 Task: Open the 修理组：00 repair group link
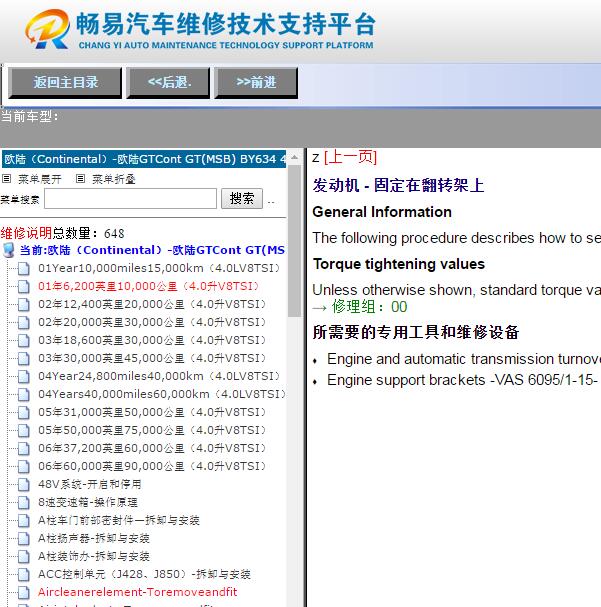point(369,307)
